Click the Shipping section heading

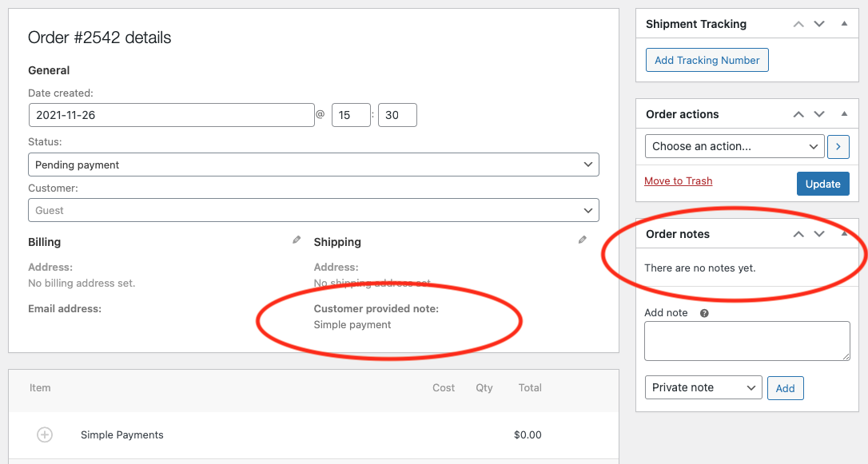[337, 242]
